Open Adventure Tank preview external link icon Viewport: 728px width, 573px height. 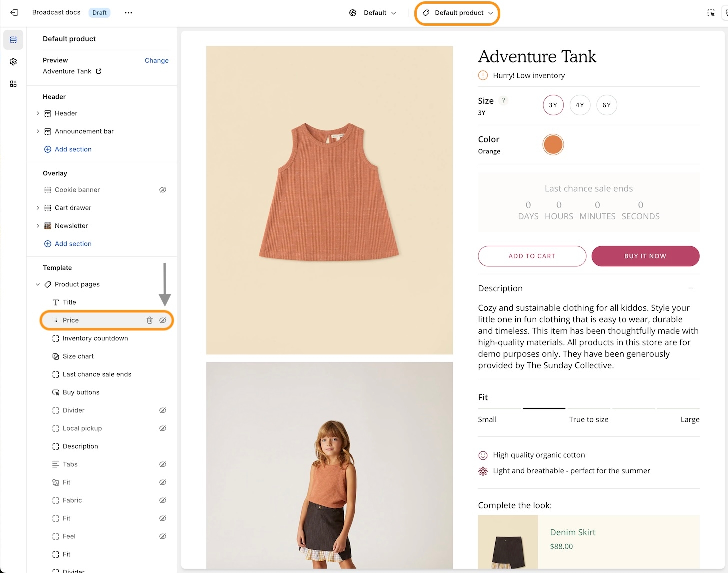coord(99,71)
